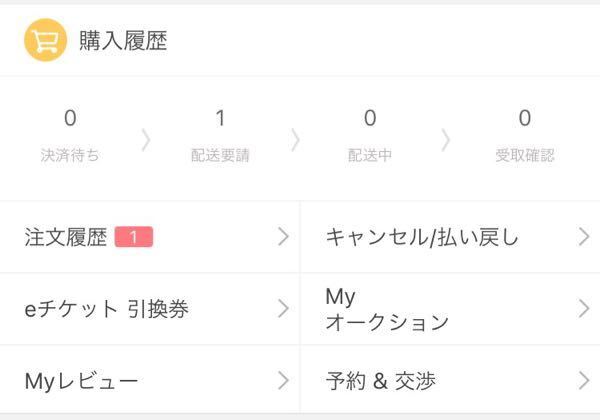Tap the red badge on 注文履歴
This screenshot has height=420, width=600.
(x=134, y=237)
